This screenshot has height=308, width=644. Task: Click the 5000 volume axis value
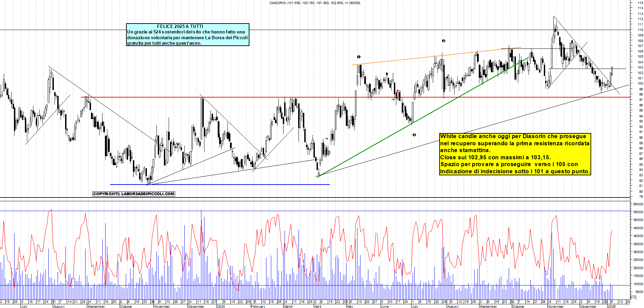[639, 292]
